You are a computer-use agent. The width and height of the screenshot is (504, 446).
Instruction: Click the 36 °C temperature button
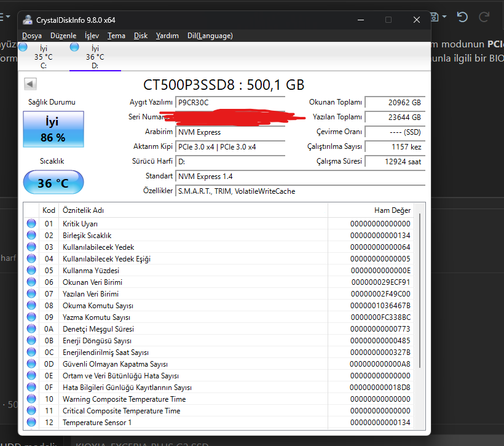point(53,183)
